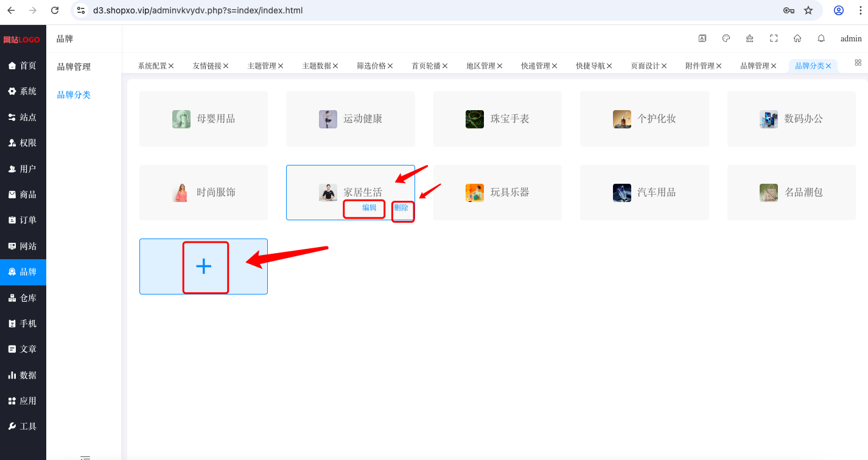The image size is (868, 460).
Task: Click the browser address bar URL
Action: coord(198,10)
